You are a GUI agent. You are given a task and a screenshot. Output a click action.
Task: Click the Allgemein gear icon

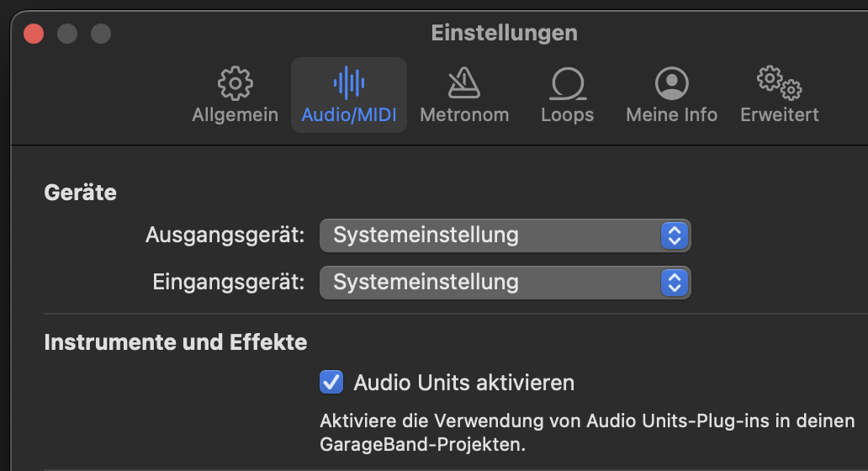[235, 82]
